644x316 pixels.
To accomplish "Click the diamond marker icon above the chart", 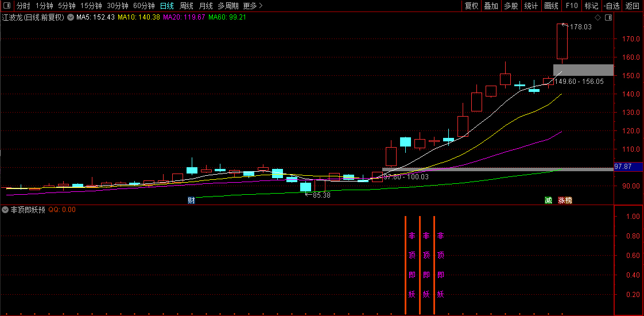I will tap(598, 18).
